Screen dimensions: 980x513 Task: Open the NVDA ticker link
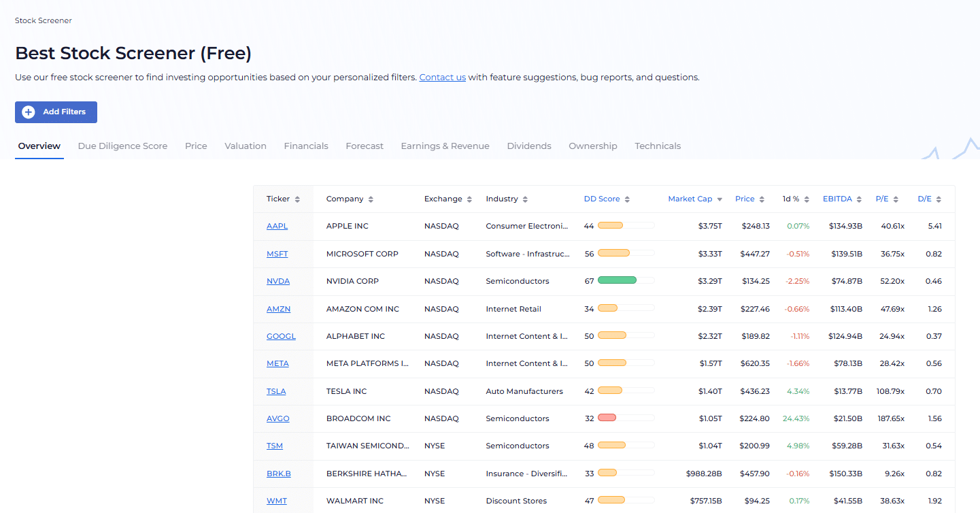[278, 281]
